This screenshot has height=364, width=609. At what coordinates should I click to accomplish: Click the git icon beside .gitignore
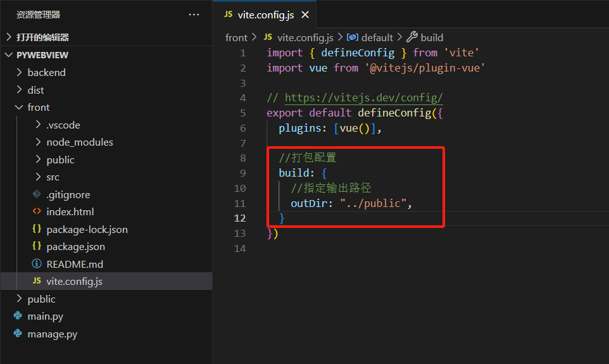point(37,194)
